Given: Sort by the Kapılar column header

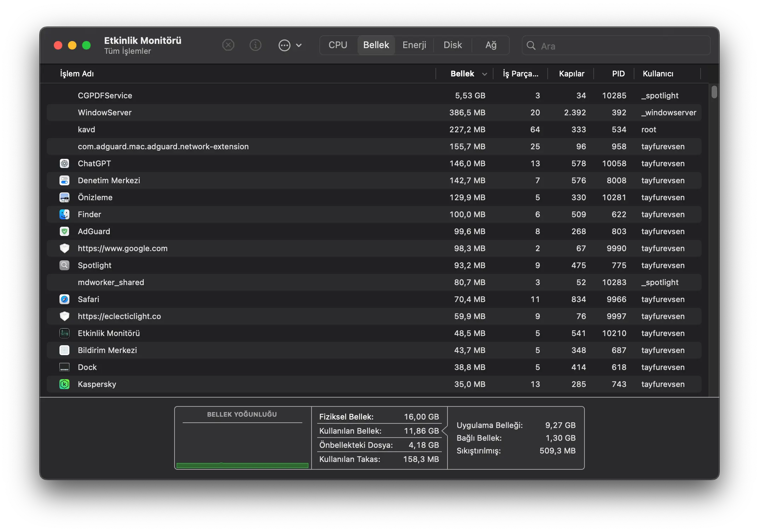Looking at the screenshot, I should coord(571,74).
